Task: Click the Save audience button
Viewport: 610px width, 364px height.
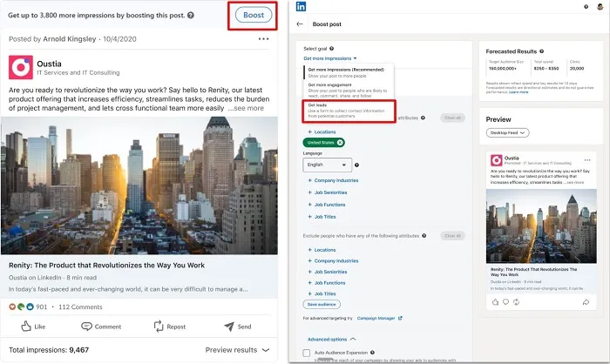Action: coord(322,304)
